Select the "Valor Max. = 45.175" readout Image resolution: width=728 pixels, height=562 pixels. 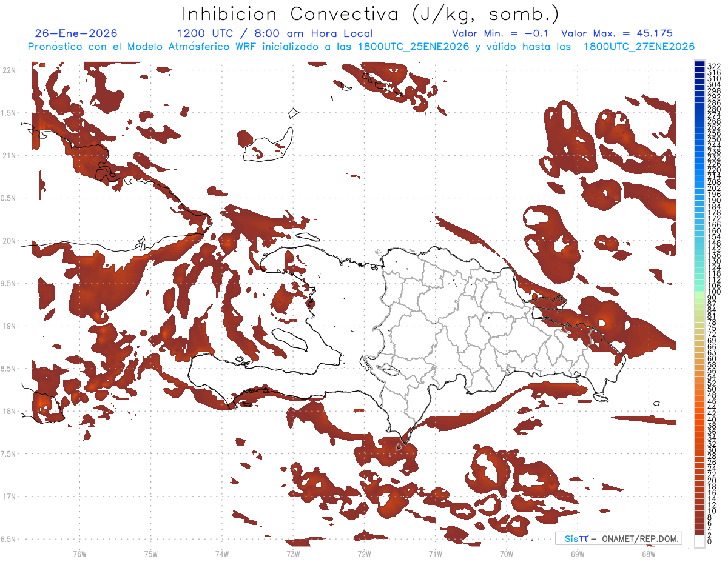(x=617, y=34)
